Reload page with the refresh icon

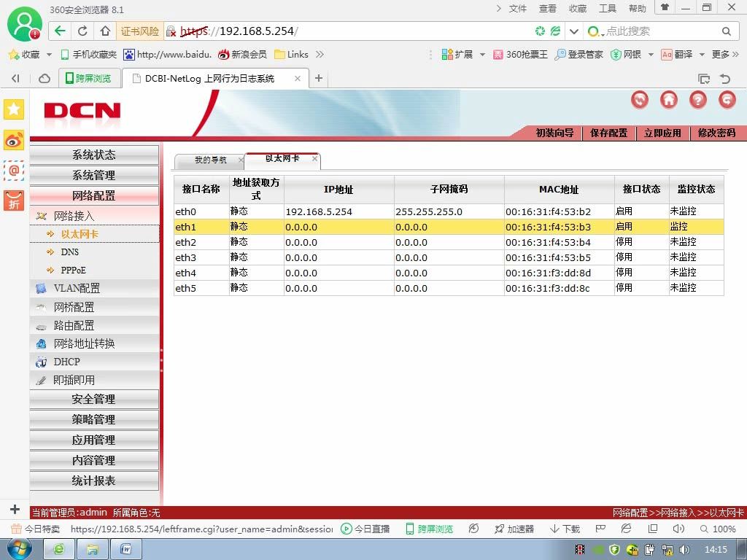click(83, 31)
